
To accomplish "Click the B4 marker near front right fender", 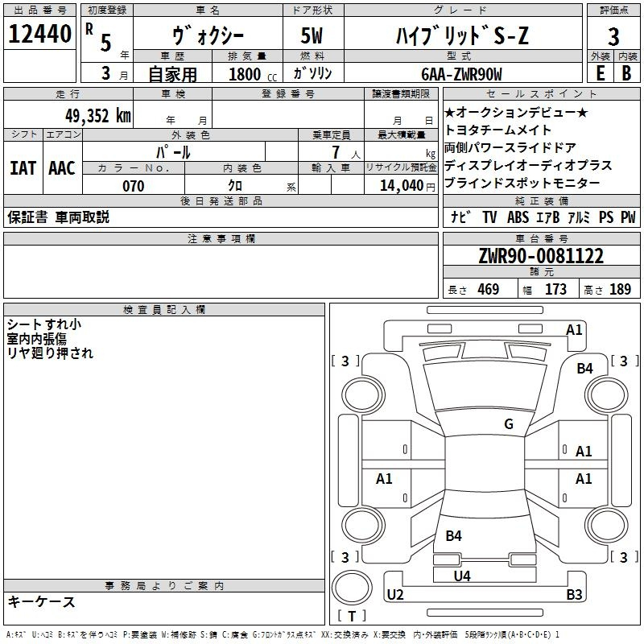I will [584, 368].
